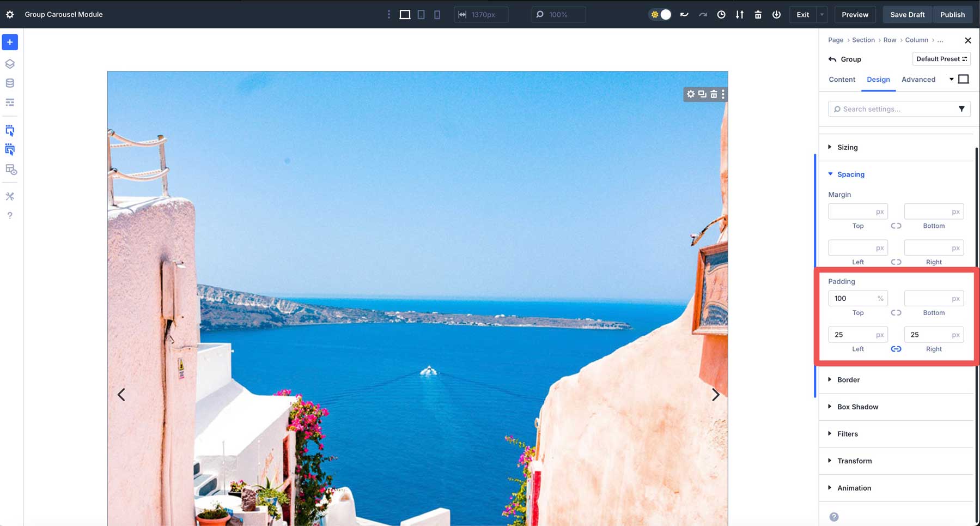The height and width of the screenshot is (526, 980).
Task: Select the tablet preview icon
Action: (421, 14)
